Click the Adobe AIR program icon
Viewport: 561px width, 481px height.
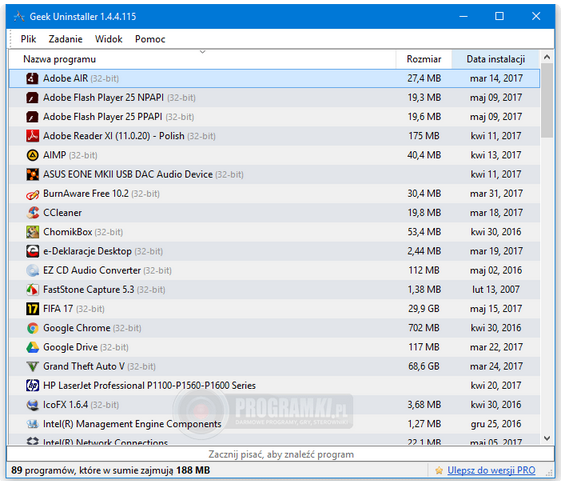pos(32,78)
